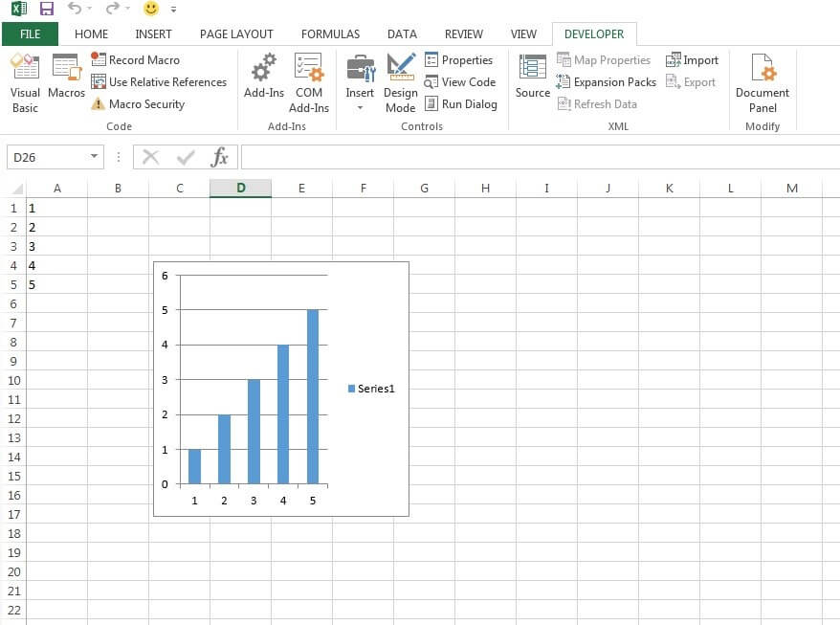Open the Visual Basic editor
Screen dimensions: 840x625
(x=25, y=82)
